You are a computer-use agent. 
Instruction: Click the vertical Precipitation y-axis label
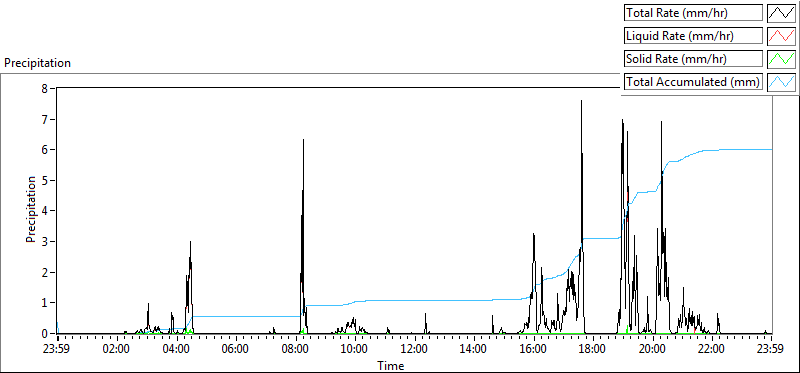pyautogui.click(x=32, y=209)
